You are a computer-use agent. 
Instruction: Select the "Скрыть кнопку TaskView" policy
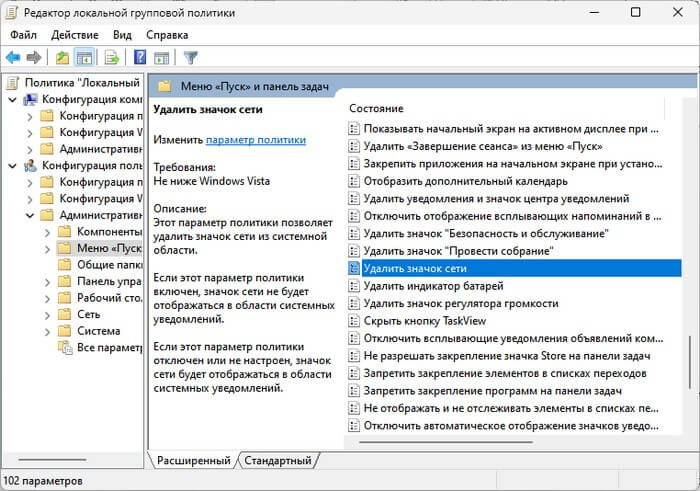[x=424, y=320]
